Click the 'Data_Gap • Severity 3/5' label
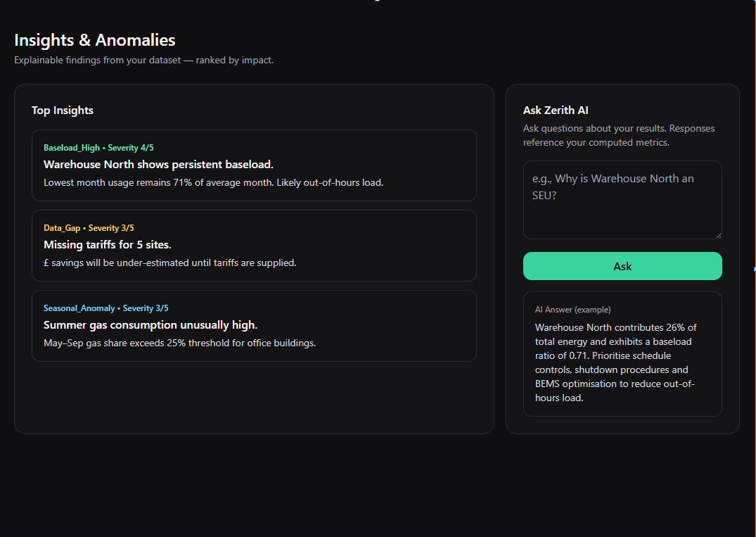This screenshot has height=537, width=756. [89, 228]
